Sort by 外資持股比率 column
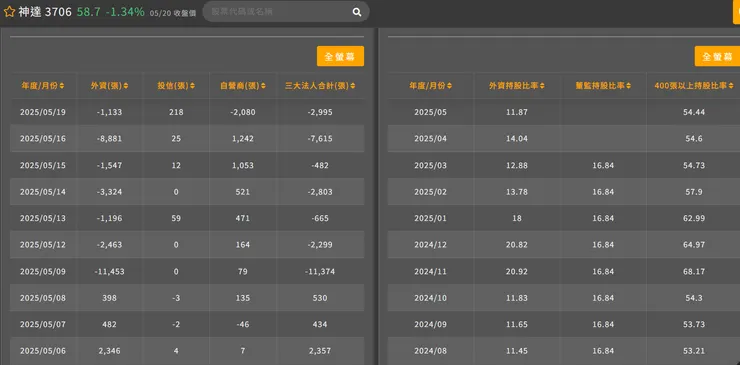This screenshot has height=365, width=740. click(517, 86)
